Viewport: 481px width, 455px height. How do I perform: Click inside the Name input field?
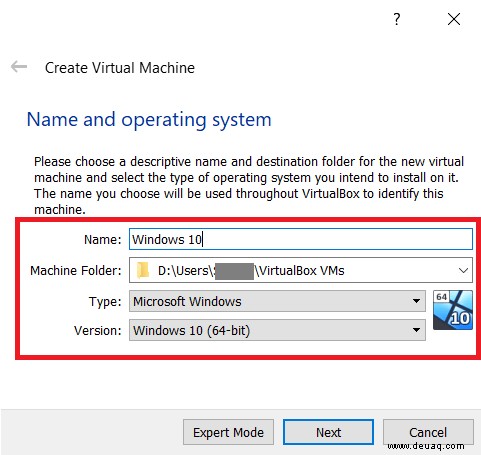[x=301, y=239]
